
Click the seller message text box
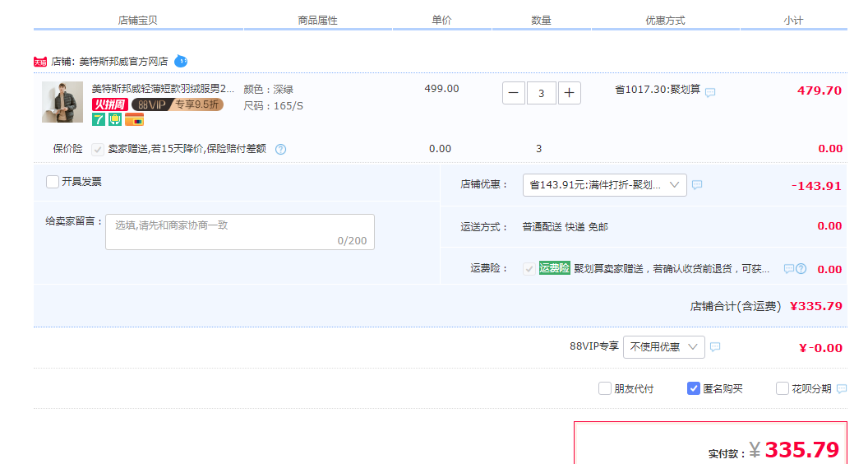(240, 232)
